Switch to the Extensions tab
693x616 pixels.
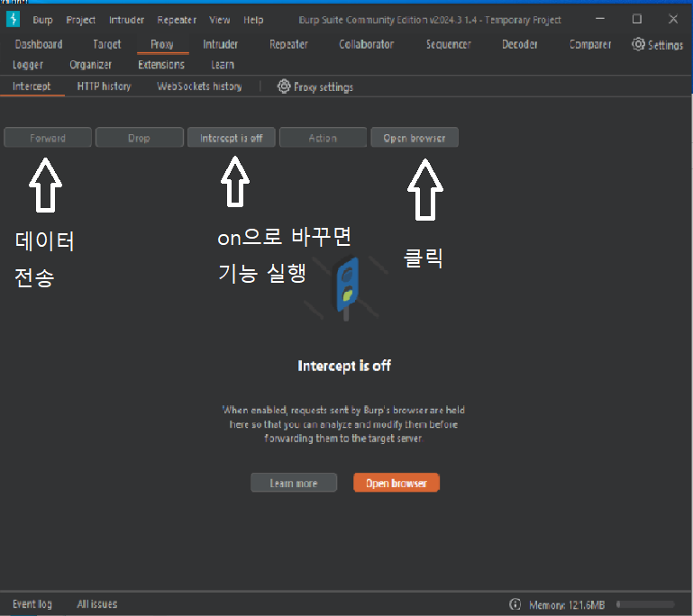(161, 65)
